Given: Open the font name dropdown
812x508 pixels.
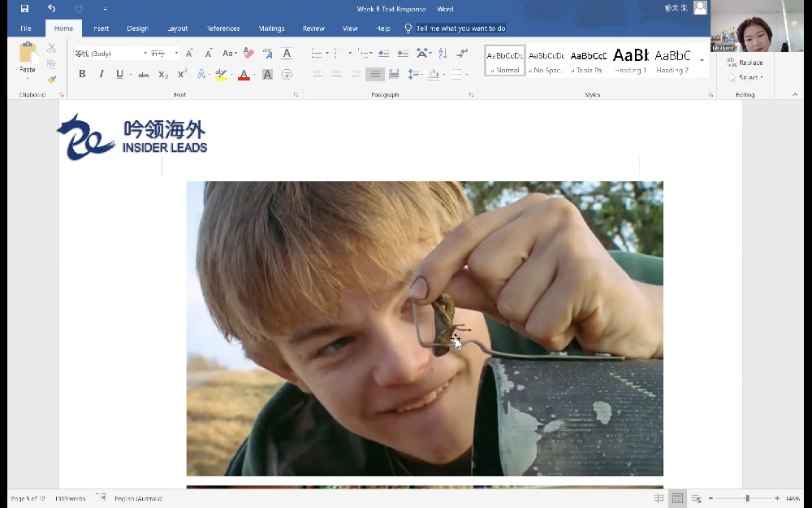Looking at the screenshot, I should [145, 54].
